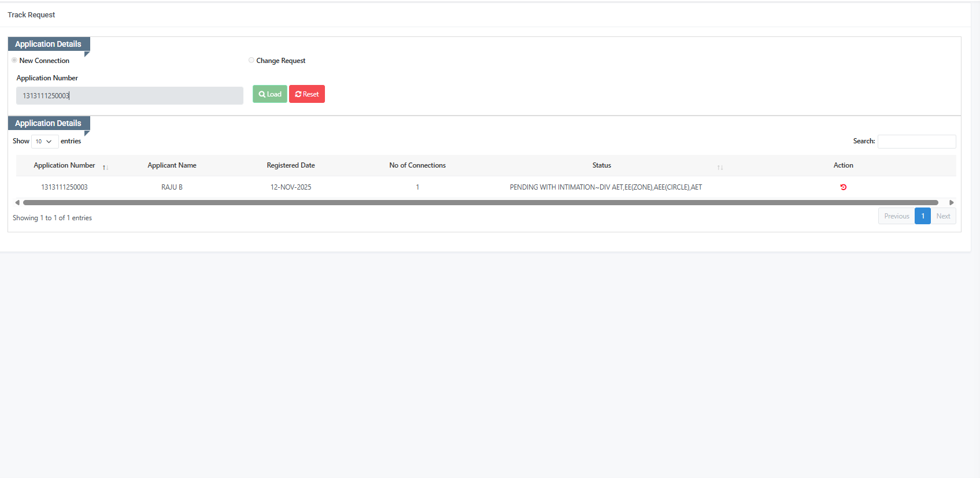Click the connections count 1 in RAJU B row
This screenshot has height=478, width=980.
[x=417, y=187]
